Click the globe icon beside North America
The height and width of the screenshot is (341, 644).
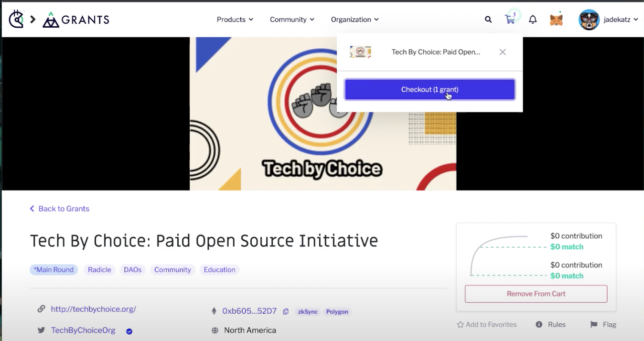click(215, 330)
